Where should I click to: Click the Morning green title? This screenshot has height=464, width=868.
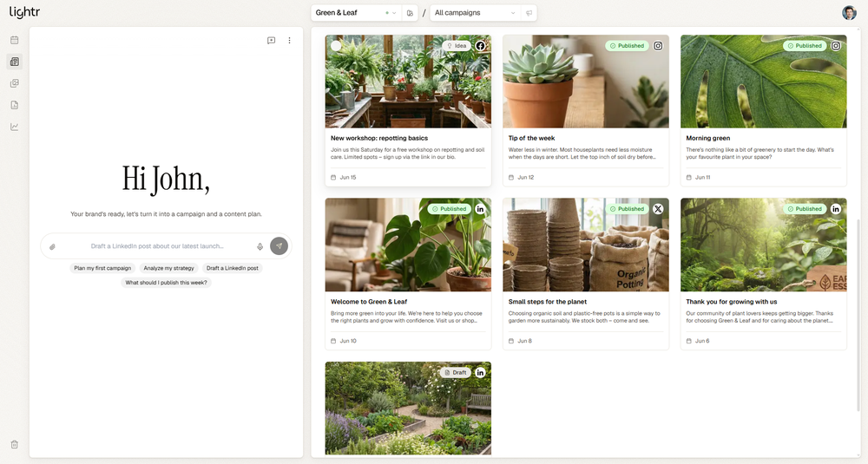point(708,138)
